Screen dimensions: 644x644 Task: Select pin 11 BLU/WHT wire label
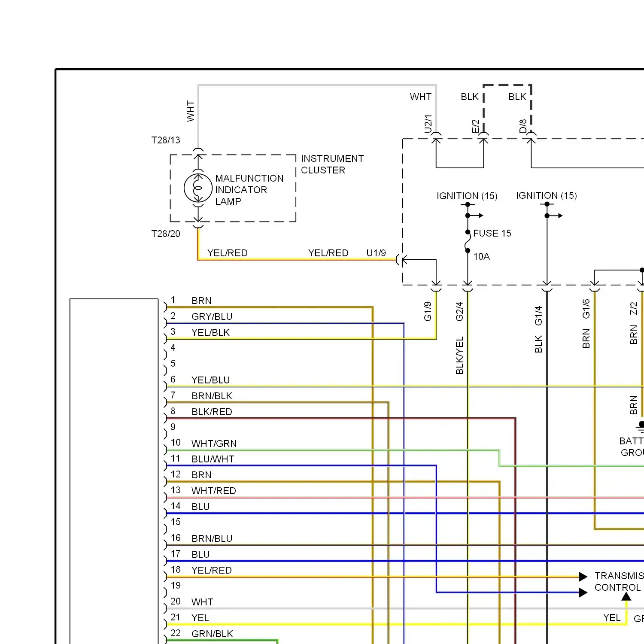(213, 459)
